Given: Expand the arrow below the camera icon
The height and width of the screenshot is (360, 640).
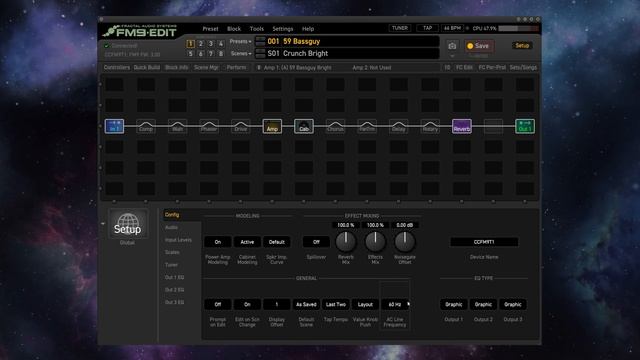Looking at the screenshot, I should 452,56.
